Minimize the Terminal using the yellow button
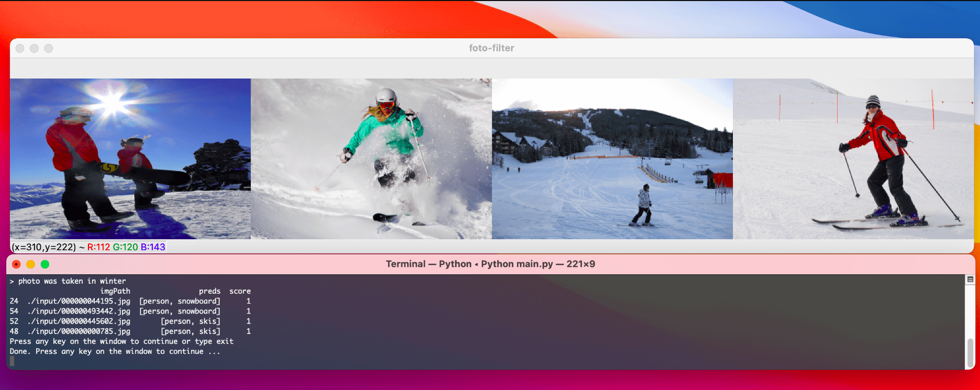This screenshot has height=390, width=980. click(x=30, y=264)
